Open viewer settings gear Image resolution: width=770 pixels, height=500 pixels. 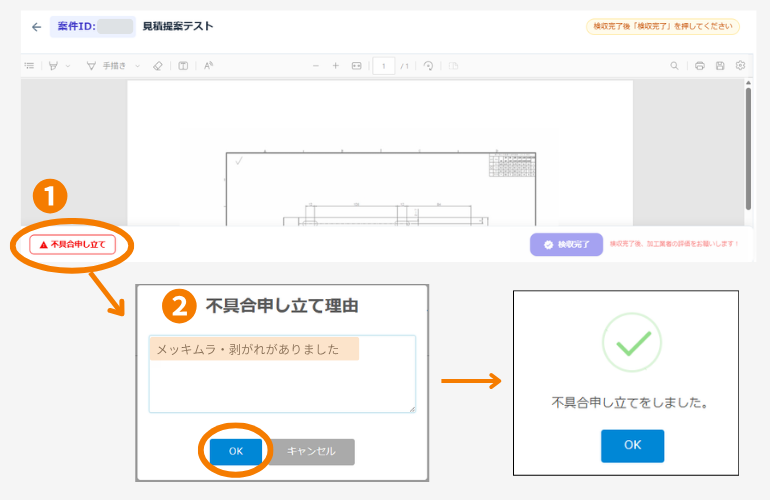[741, 65]
